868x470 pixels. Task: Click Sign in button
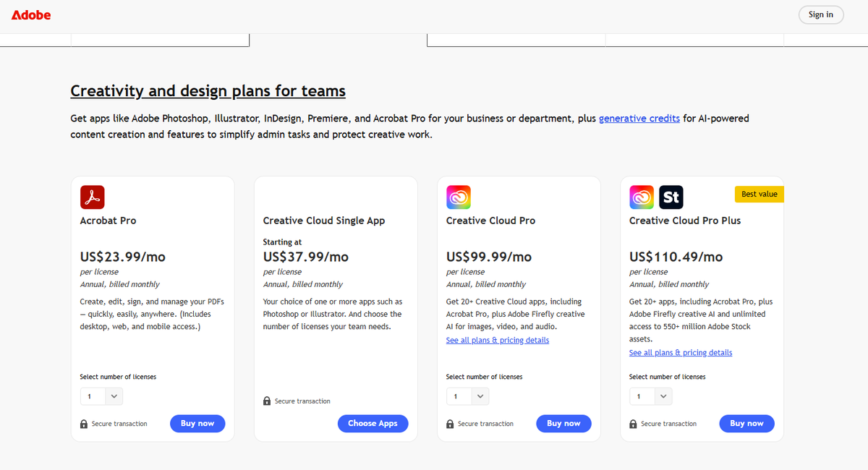click(821, 14)
